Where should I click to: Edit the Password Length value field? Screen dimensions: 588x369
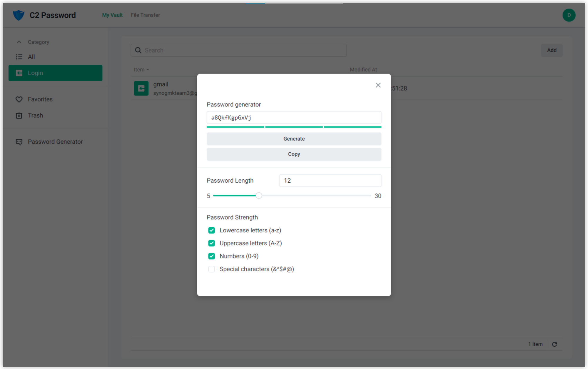(x=330, y=181)
